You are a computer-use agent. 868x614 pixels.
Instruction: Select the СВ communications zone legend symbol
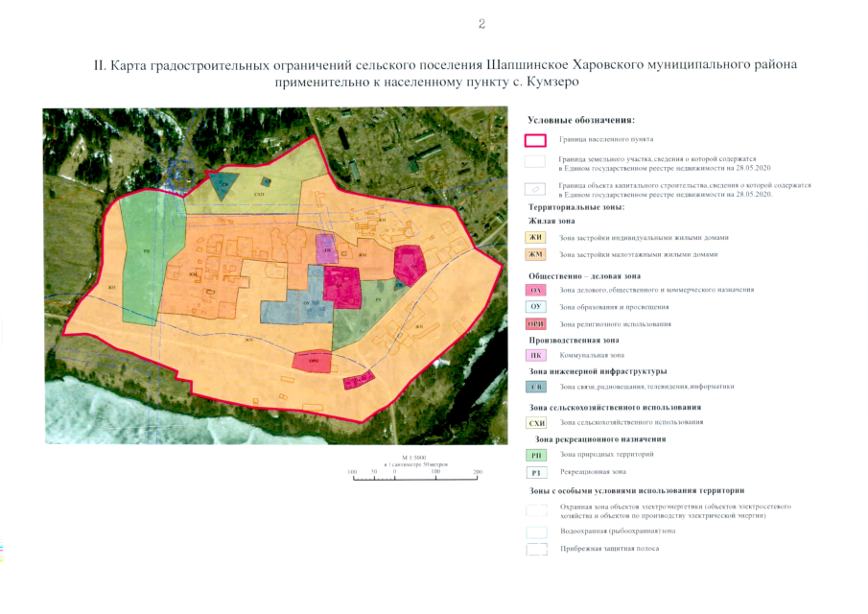click(x=536, y=387)
